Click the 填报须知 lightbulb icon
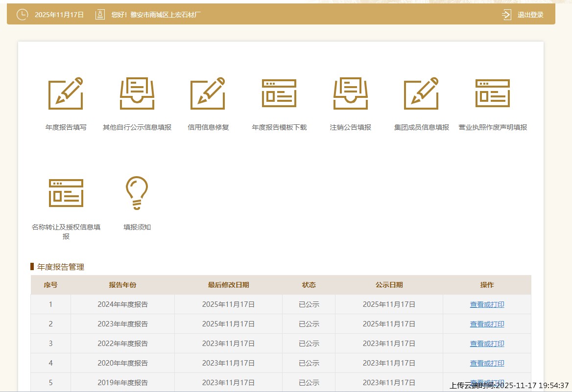 pos(137,193)
